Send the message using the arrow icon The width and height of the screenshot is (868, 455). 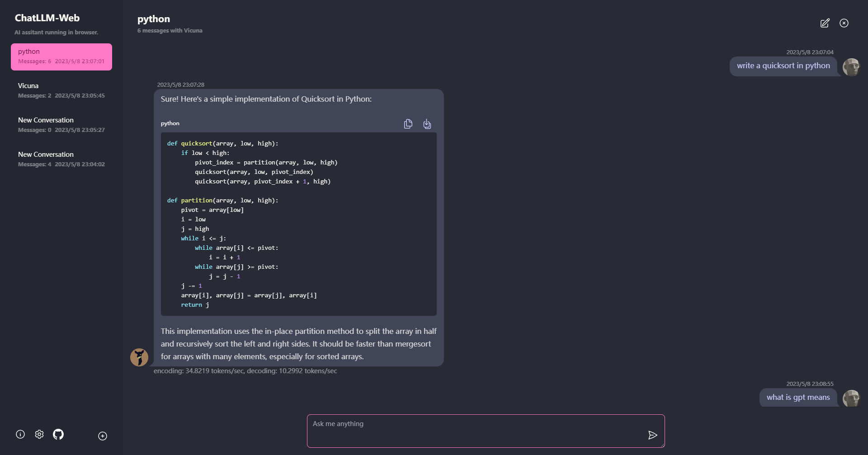(652, 435)
